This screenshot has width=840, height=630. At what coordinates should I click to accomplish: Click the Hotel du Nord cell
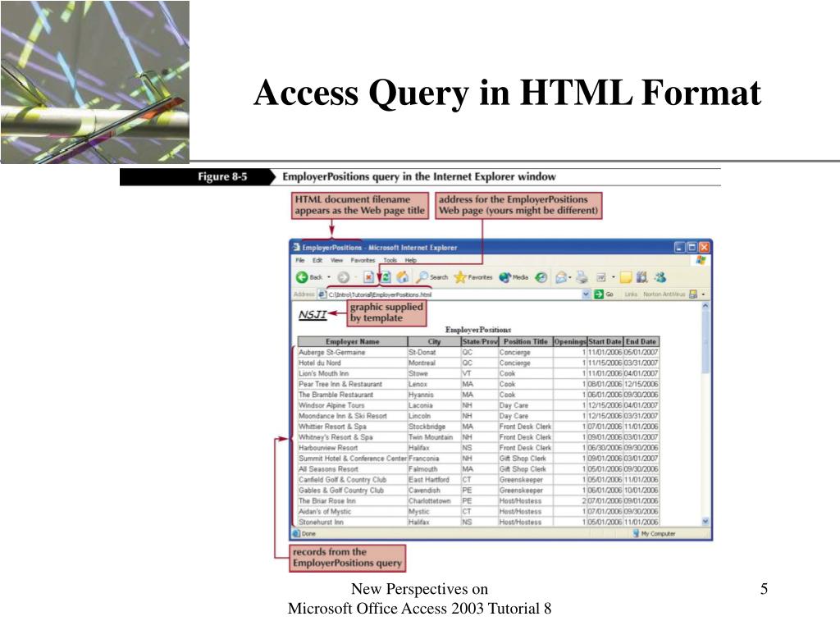353,363
